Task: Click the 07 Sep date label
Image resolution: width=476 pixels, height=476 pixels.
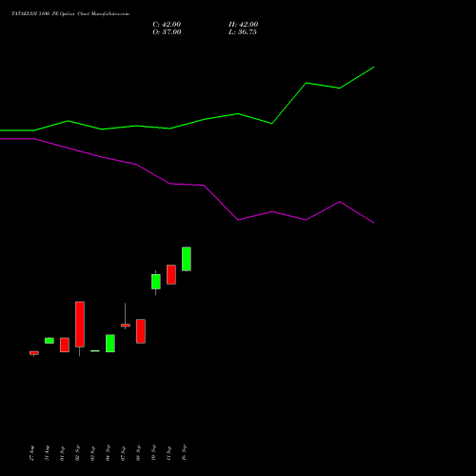Action: pos(123,453)
